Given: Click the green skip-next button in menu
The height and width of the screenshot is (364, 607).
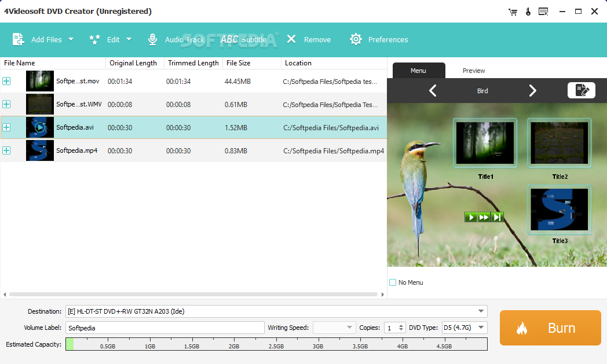Looking at the screenshot, I should pyautogui.click(x=497, y=217).
